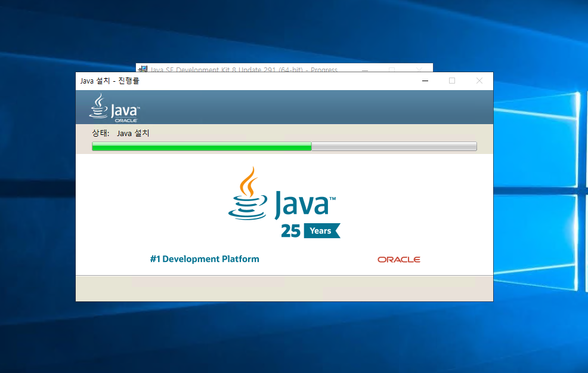Minimize the Java 설치 - 진행률 window
The width and height of the screenshot is (588, 373).
(x=425, y=81)
